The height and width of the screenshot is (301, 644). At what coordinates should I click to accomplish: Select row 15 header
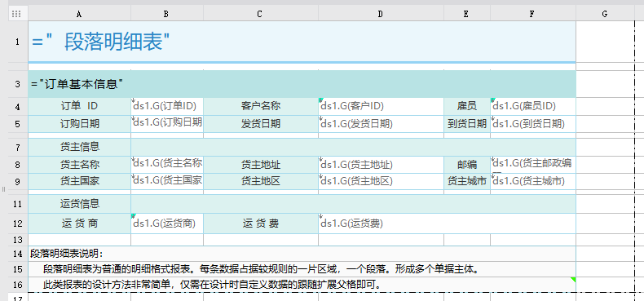[18, 269]
